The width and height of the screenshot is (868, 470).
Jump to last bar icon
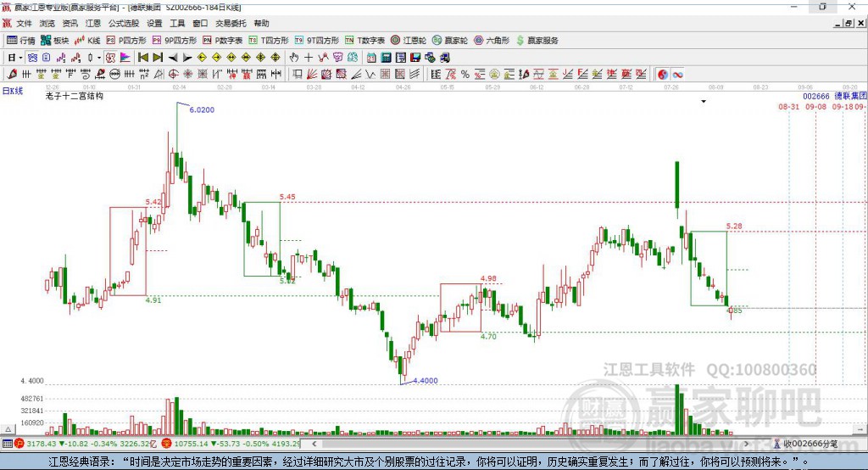pos(158,58)
